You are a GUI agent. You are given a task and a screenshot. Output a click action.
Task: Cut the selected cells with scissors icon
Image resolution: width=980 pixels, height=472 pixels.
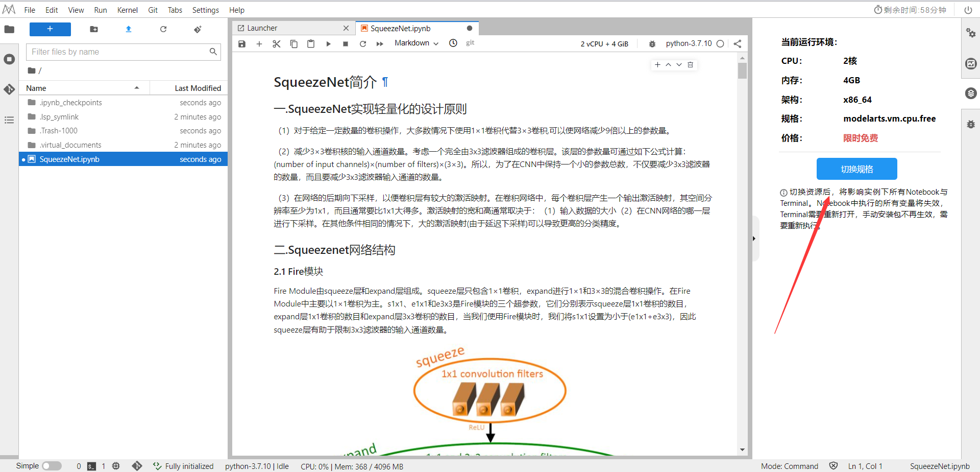coord(276,44)
